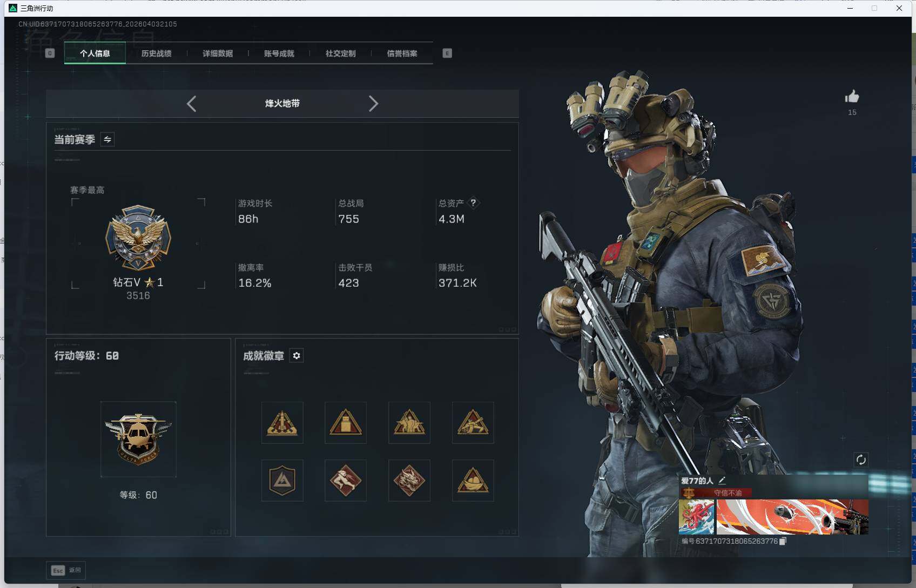Click the 16.2% extraction rate value

pyautogui.click(x=255, y=283)
